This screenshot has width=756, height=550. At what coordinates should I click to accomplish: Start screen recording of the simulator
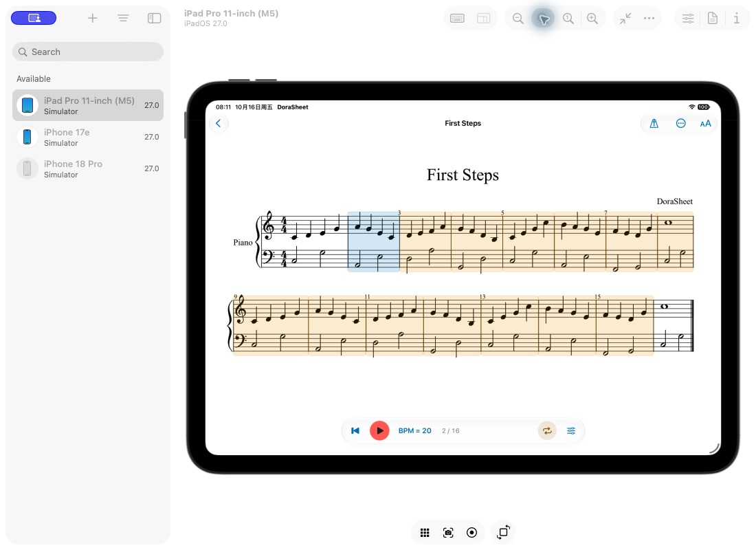click(x=472, y=533)
